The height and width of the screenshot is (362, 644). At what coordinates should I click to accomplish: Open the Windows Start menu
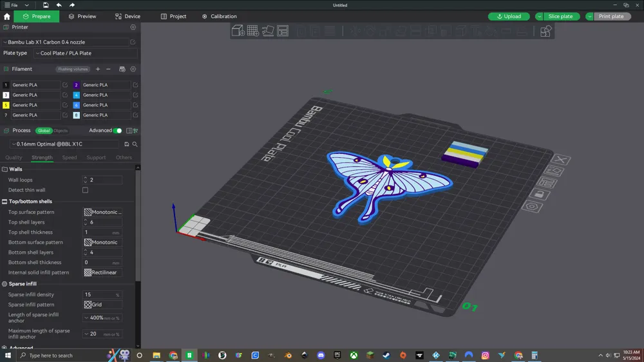pyautogui.click(x=7, y=356)
